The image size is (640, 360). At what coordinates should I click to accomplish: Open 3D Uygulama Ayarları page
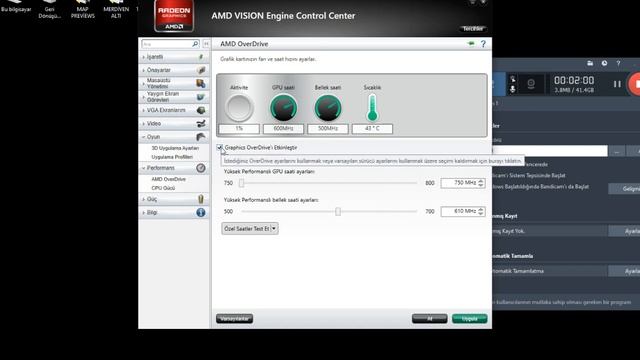175,148
